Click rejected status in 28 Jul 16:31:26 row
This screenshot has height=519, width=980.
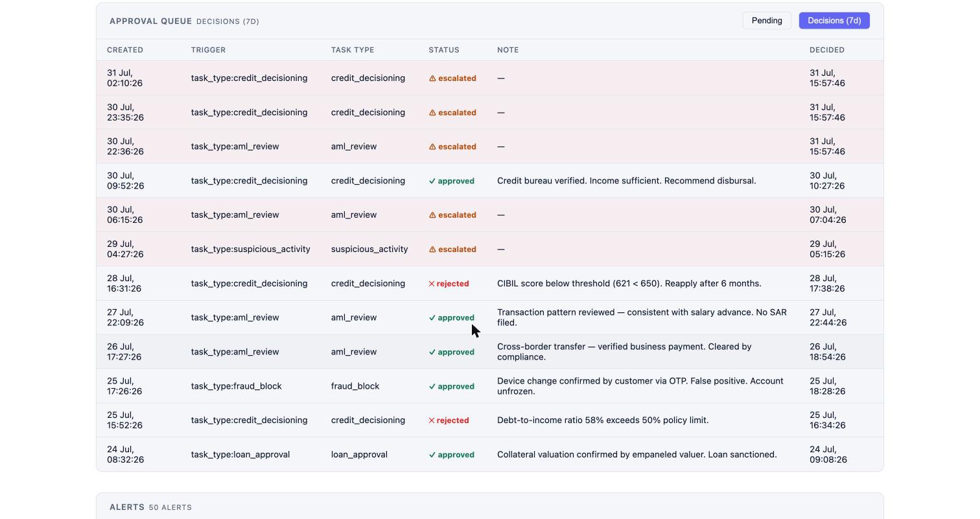(x=449, y=284)
